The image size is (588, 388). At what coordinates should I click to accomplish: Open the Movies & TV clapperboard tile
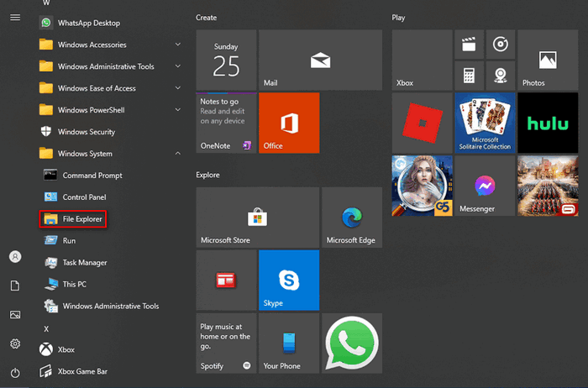[469, 45]
